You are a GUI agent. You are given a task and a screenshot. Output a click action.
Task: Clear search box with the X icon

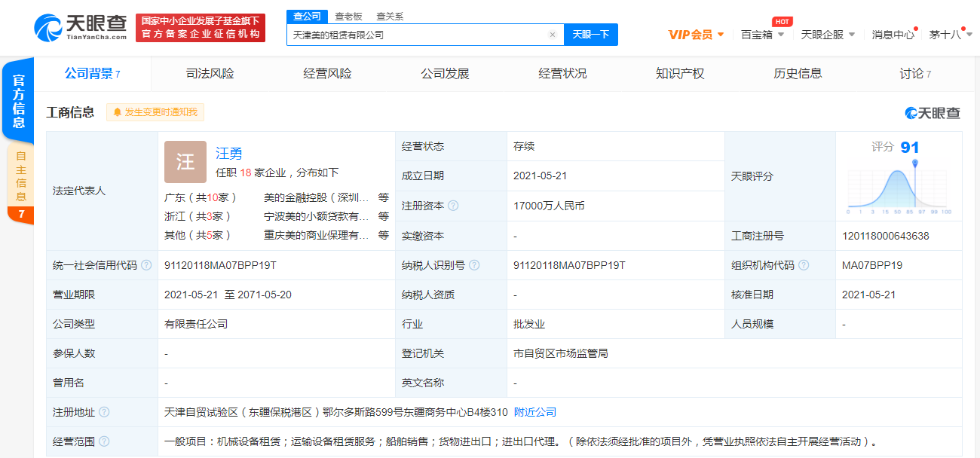click(553, 35)
